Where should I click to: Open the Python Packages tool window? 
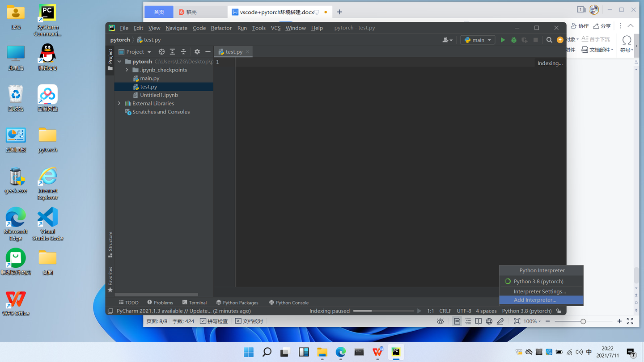(x=240, y=303)
